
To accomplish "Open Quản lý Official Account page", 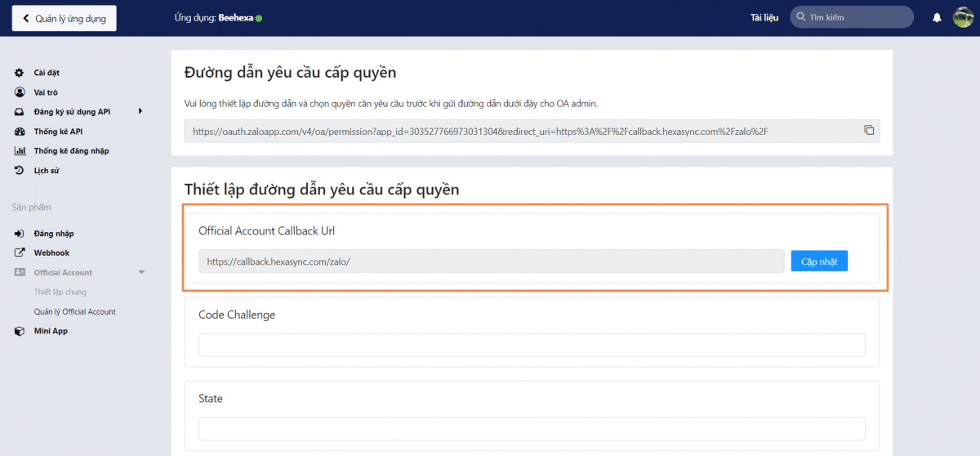I will [74, 311].
